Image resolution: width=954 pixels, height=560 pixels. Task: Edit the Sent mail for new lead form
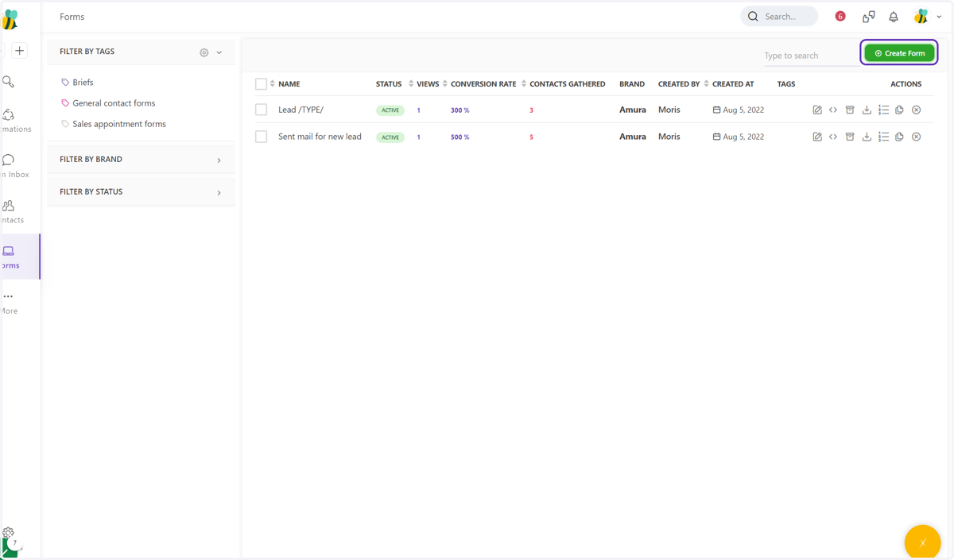816,137
